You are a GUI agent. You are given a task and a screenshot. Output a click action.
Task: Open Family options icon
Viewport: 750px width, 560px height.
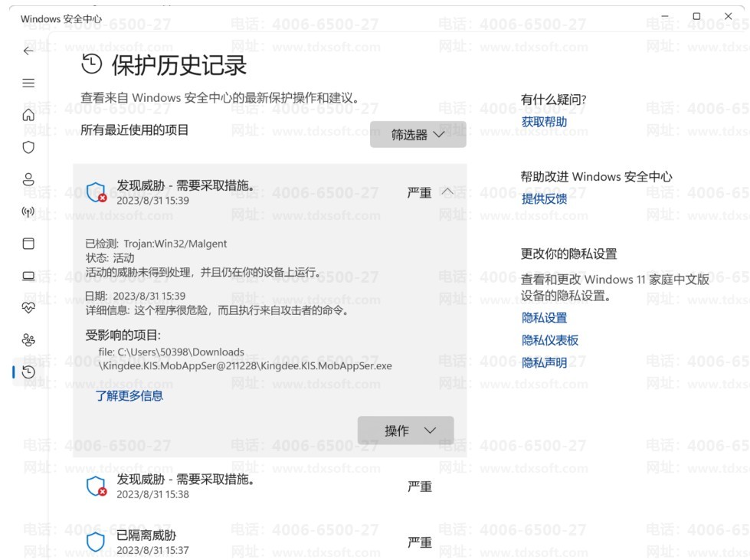pyautogui.click(x=28, y=340)
